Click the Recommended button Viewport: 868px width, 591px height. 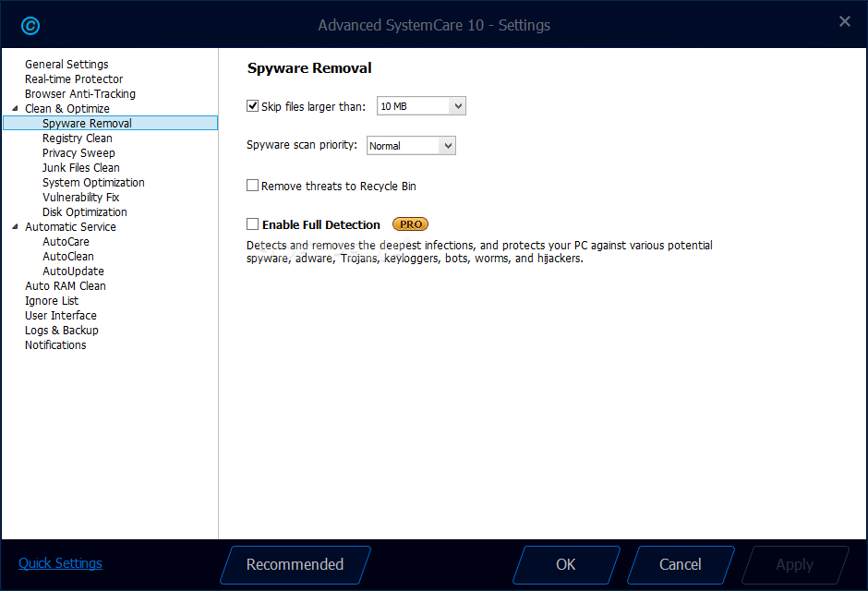coord(295,565)
